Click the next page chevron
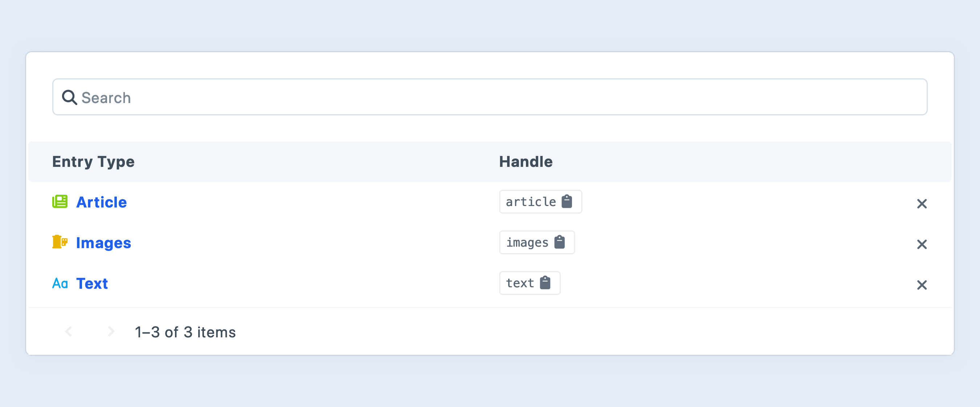Screen dimensions: 980x407 tap(111, 331)
